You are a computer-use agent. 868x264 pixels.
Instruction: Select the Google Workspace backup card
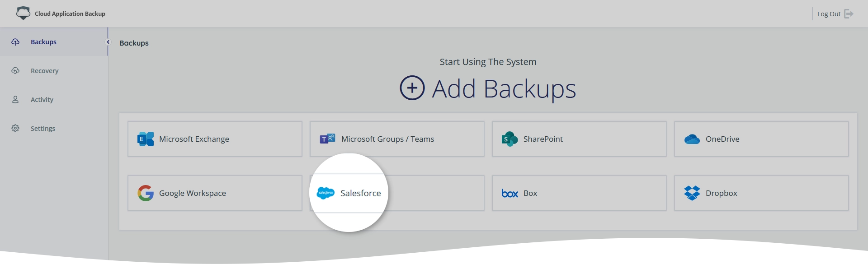pyautogui.click(x=215, y=193)
